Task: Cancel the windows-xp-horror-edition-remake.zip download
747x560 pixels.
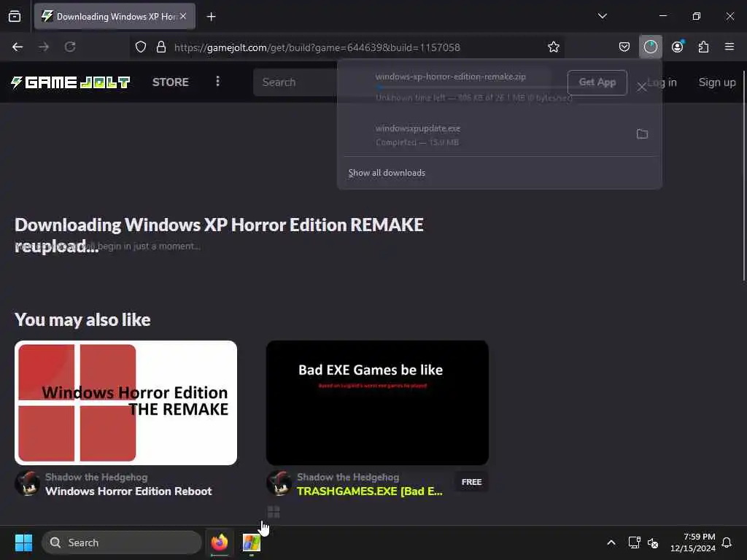Action: pyautogui.click(x=642, y=87)
